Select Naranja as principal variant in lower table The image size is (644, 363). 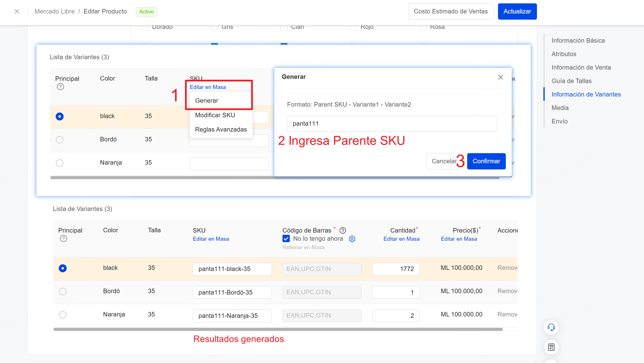[63, 315]
